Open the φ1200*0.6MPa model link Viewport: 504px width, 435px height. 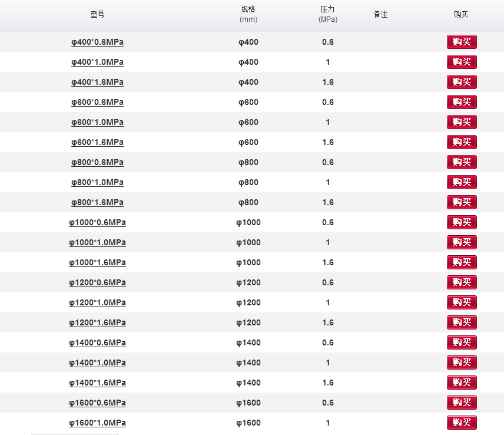pyautogui.click(x=97, y=282)
